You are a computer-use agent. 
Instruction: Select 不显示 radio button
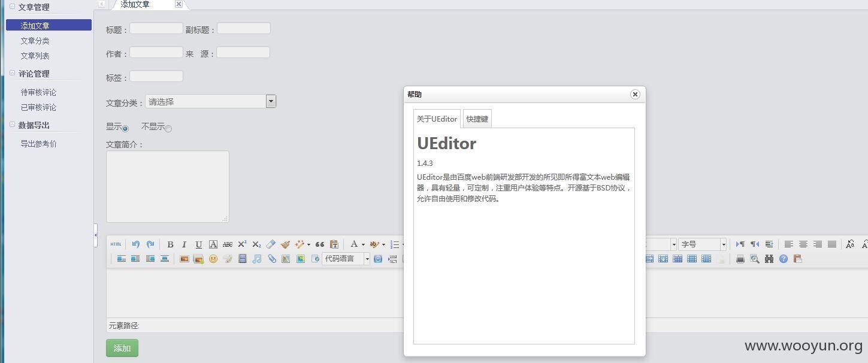[x=168, y=128]
